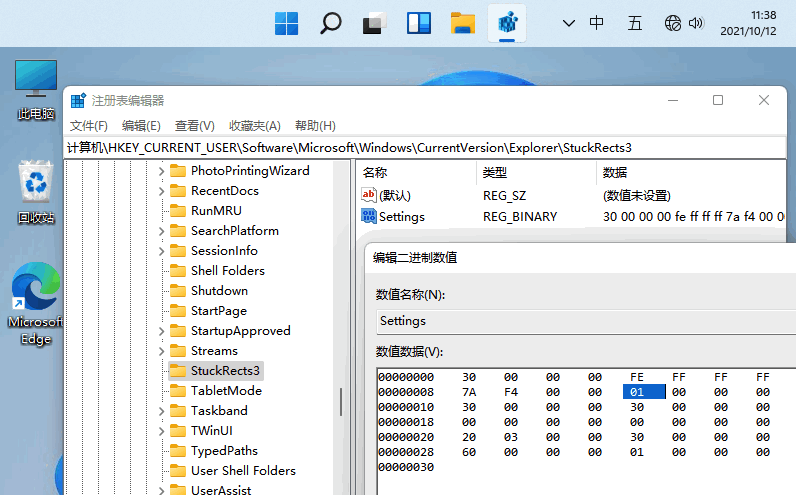The height and width of the screenshot is (495, 796).
Task: Click the tree pane vertical scrollbar
Action: tap(341, 402)
